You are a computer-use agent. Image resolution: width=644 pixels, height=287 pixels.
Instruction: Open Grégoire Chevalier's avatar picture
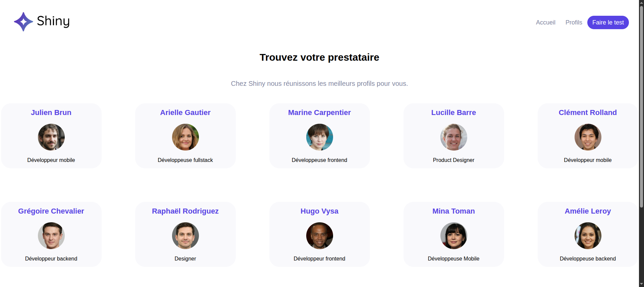click(x=51, y=236)
